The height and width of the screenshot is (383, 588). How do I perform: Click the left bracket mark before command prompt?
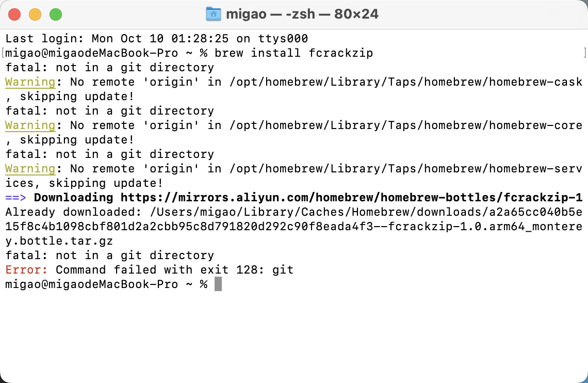click(x=3, y=53)
